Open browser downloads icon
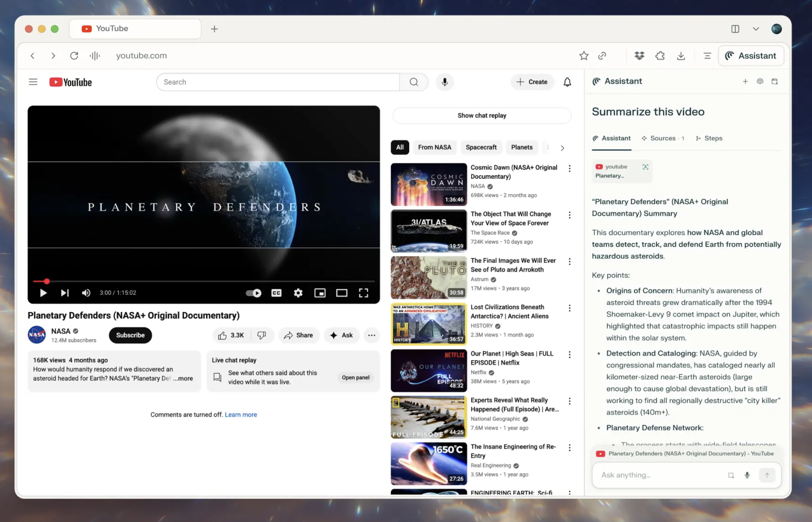Screen dimensions: 812x522 click(x=681, y=56)
